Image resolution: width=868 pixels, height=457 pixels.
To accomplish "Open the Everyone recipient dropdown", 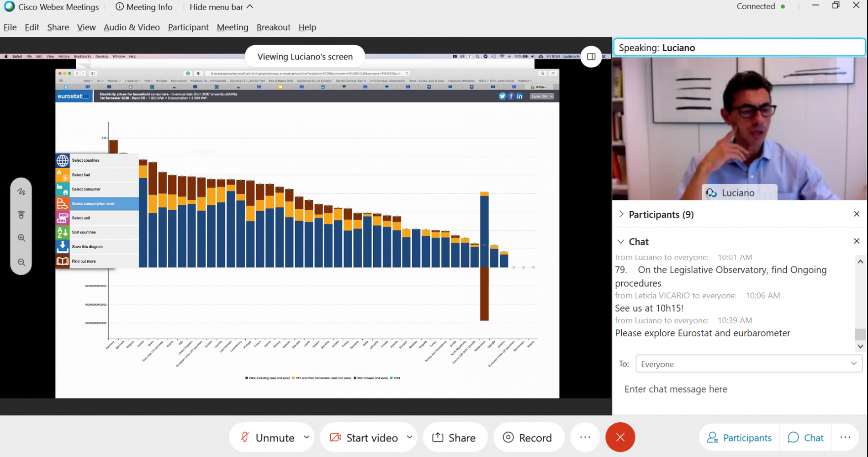I will click(749, 364).
